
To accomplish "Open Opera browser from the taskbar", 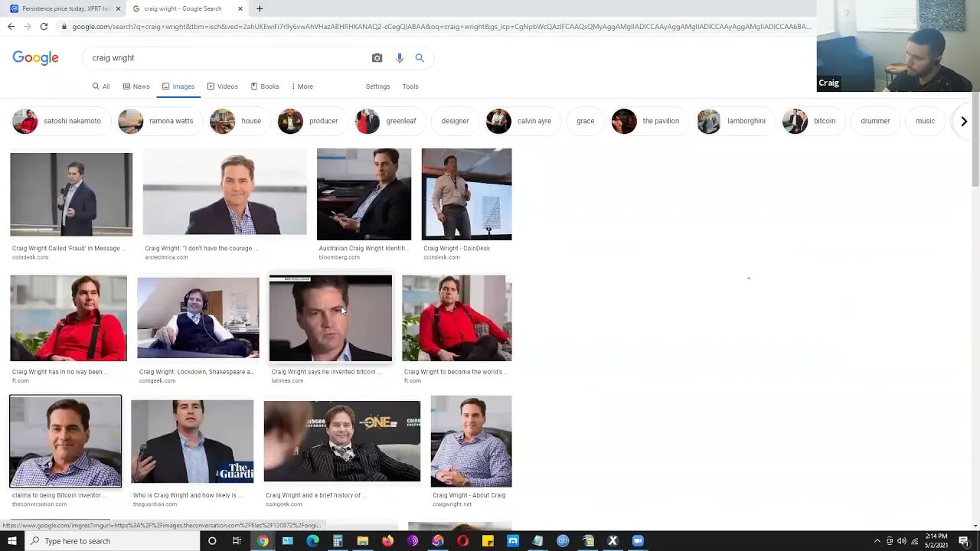I will click(462, 541).
